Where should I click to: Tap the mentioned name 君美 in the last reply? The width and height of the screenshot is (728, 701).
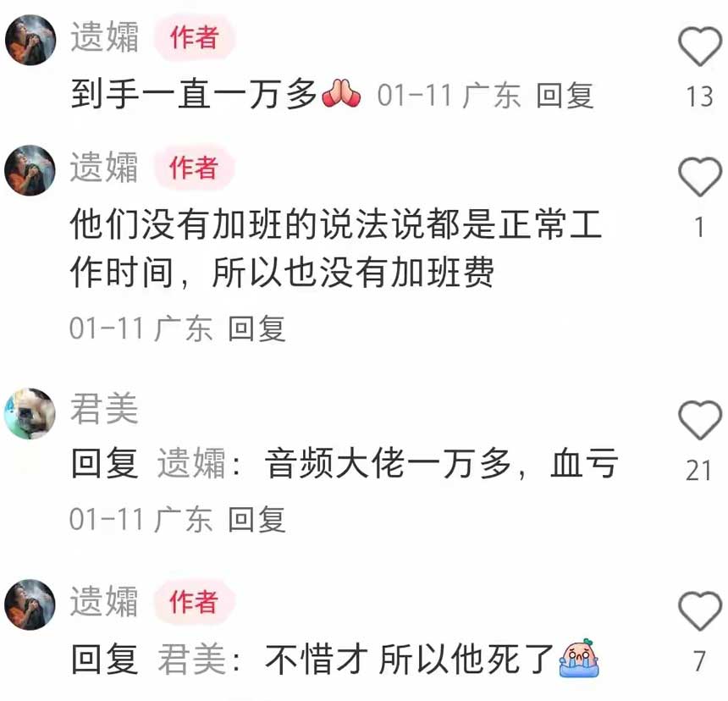click(191, 660)
